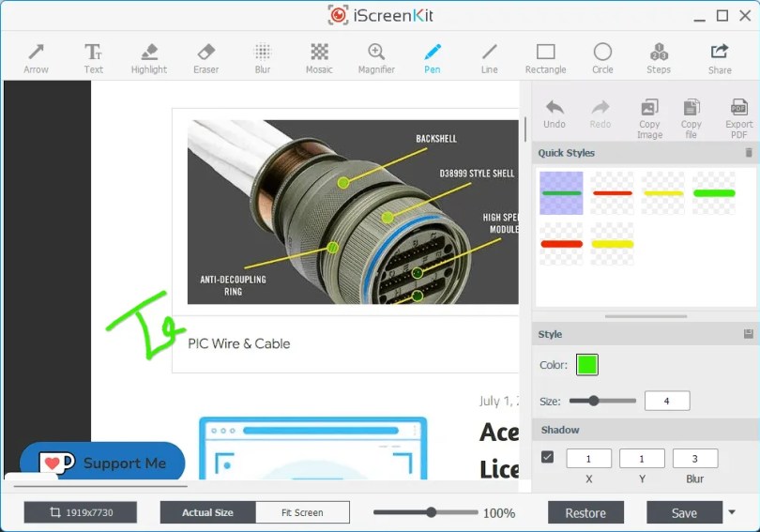
Task: Click the Shadow X offset field
Action: 588,459
